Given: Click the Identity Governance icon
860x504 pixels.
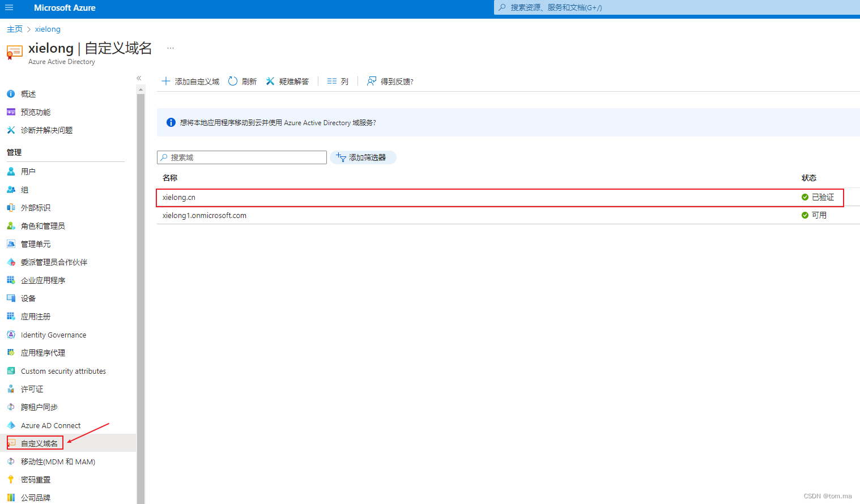Looking at the screenshot, I should (x=11, y=335).
